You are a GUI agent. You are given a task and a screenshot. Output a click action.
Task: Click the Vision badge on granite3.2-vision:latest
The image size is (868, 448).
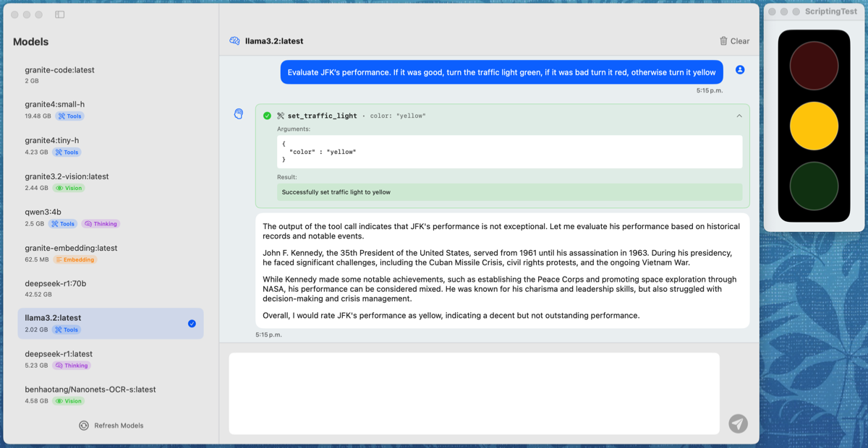click(69, 188)
